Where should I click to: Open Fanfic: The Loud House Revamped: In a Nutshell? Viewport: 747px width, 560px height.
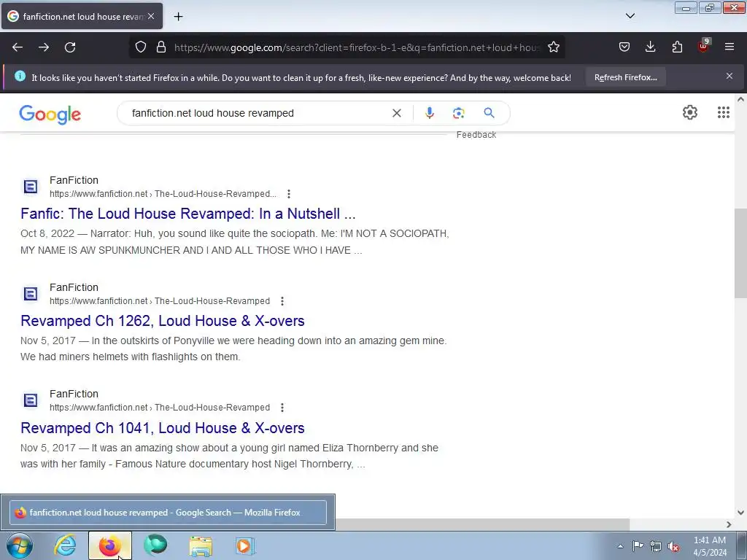pyautogui.click(x=187, y=214)
